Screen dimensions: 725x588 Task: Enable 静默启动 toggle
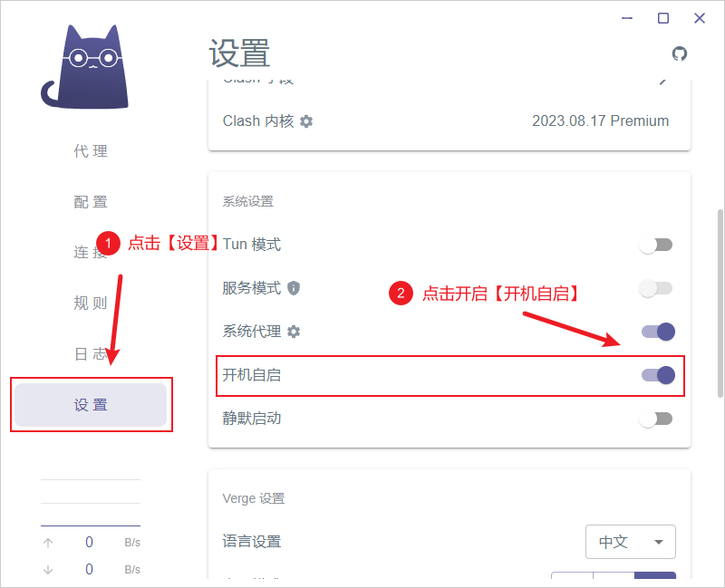pos(656,419)
